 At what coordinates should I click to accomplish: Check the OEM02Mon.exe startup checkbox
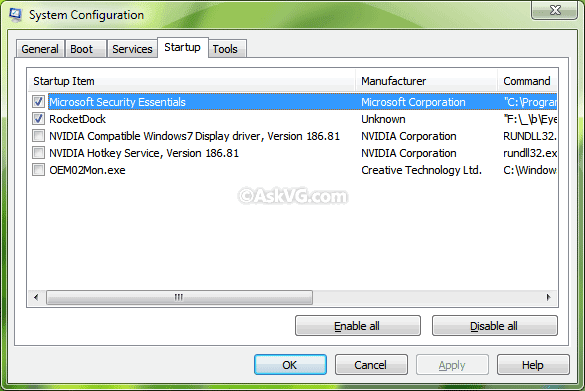click(x=38, y=170)
